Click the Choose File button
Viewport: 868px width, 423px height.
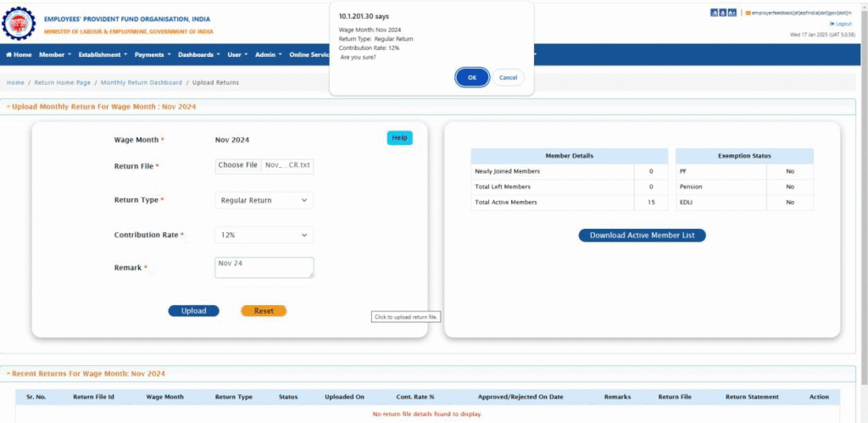pyautogui.click(x=238, y=165)
